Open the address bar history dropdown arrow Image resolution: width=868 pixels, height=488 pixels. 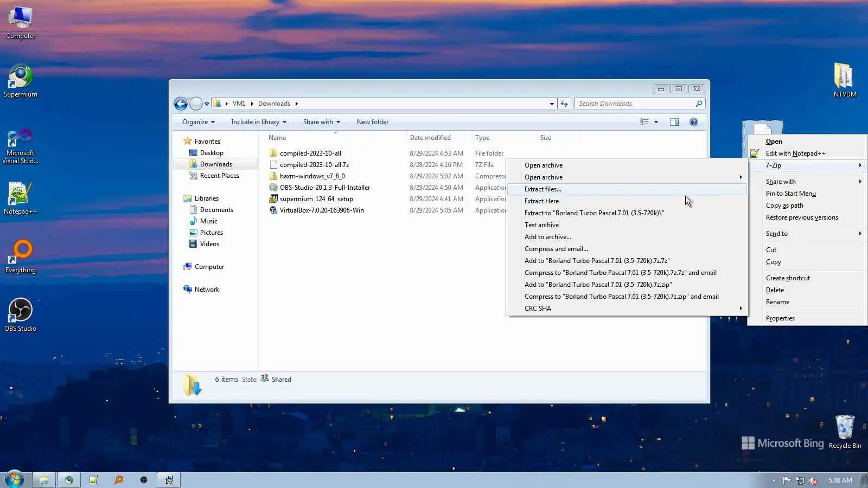552,104
